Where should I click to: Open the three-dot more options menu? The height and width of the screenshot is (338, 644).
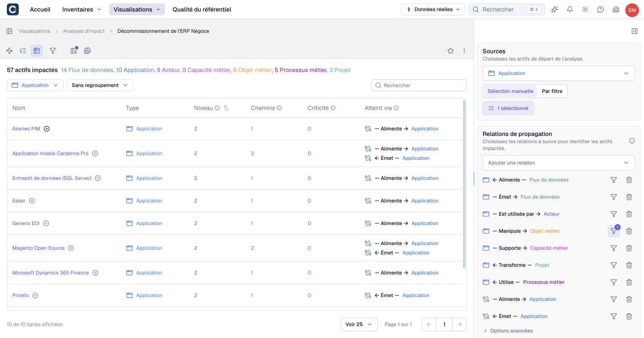point(464,51)
